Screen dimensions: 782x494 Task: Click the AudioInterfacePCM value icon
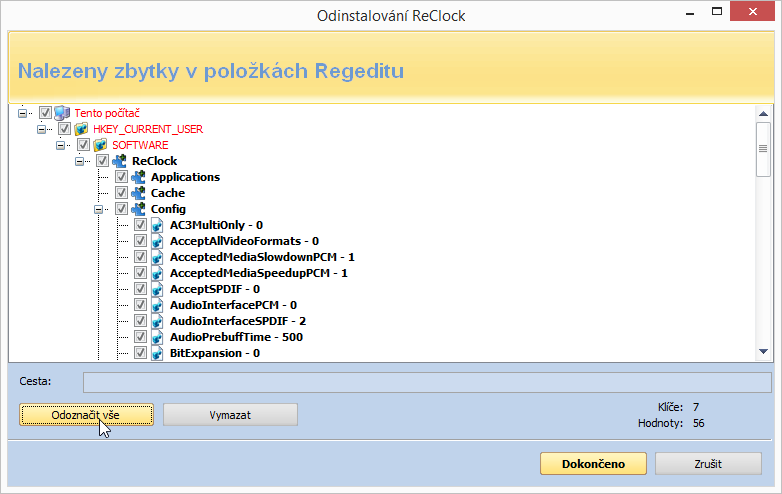click(x=157, y=305)
